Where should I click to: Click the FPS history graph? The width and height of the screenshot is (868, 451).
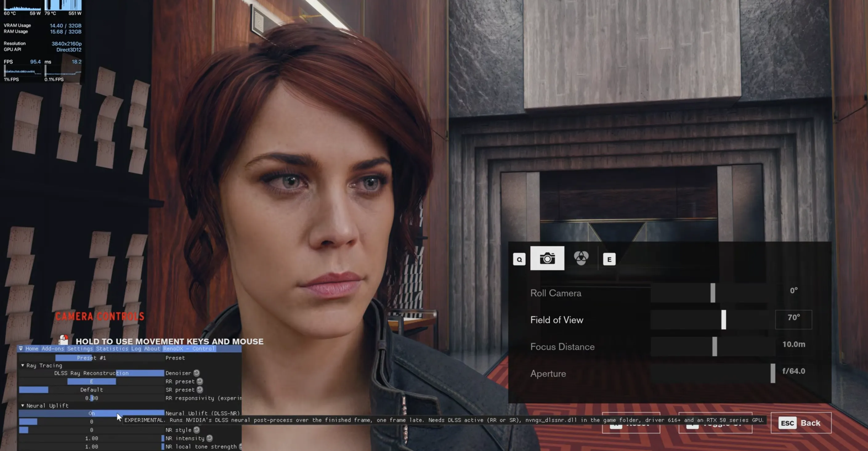point(22,71)
